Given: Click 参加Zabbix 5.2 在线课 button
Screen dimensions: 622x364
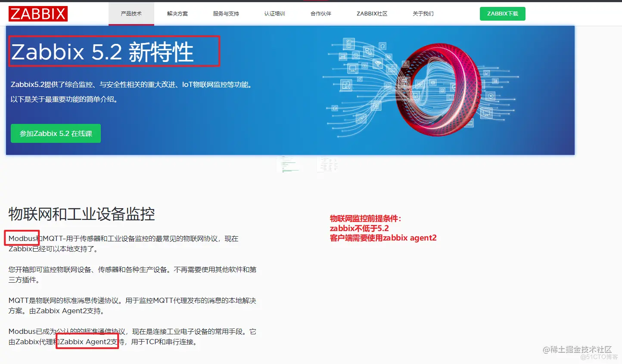Looking at the screenshot, I should coord(56,133).
